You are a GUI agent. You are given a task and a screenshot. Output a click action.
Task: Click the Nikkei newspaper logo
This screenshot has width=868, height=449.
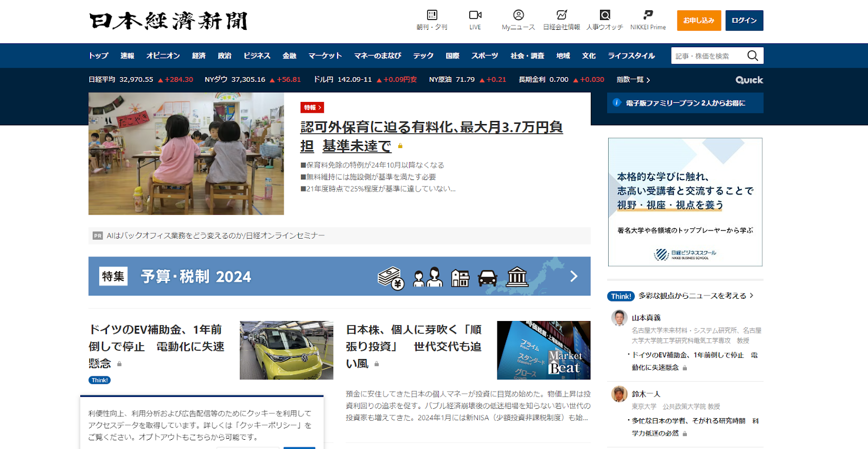tap(168, 21)
